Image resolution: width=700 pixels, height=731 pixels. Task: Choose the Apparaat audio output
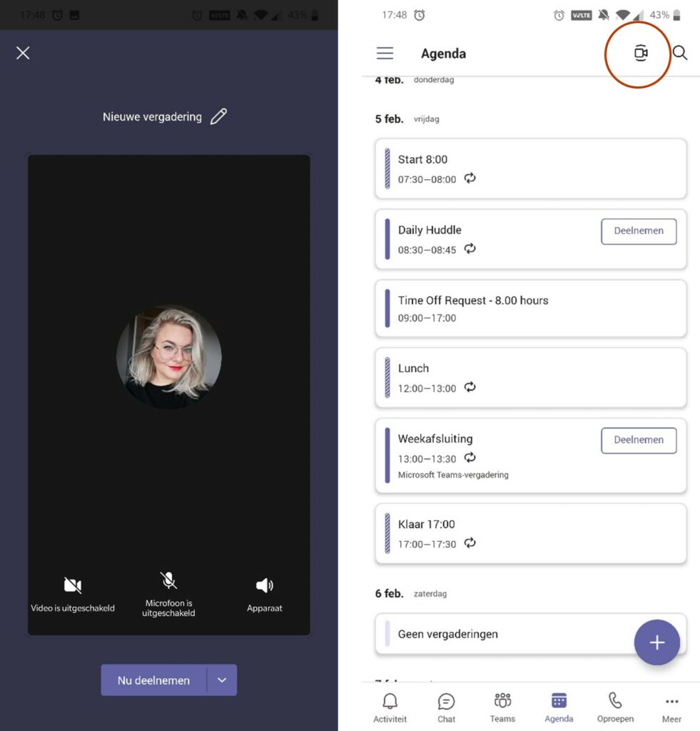click(264, 594)
